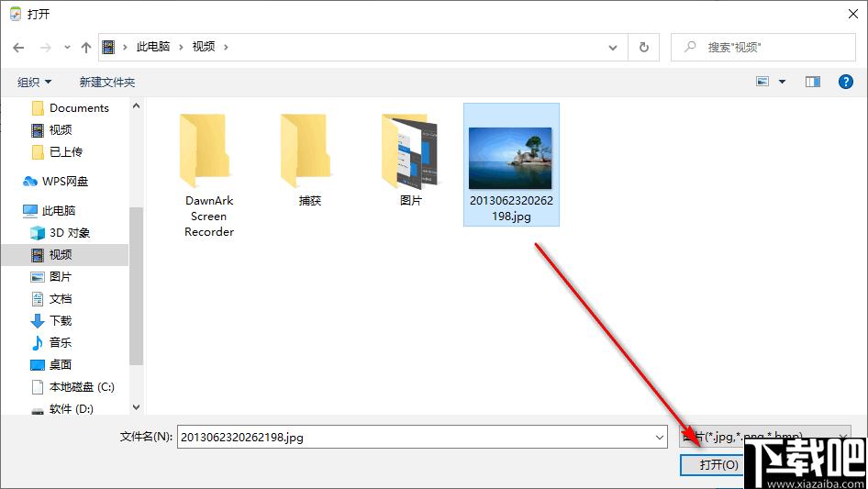Go up one folder level

pyautogui.click(x=86, y=48)
